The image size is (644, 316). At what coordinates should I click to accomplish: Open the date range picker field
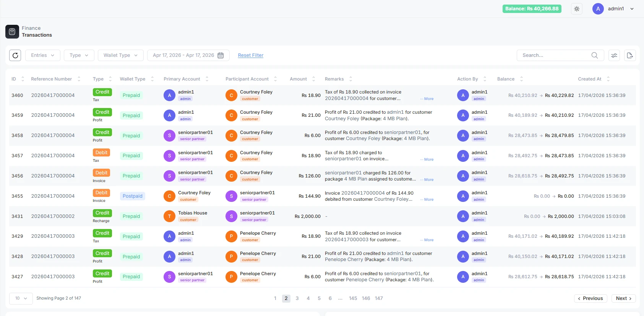188,55
